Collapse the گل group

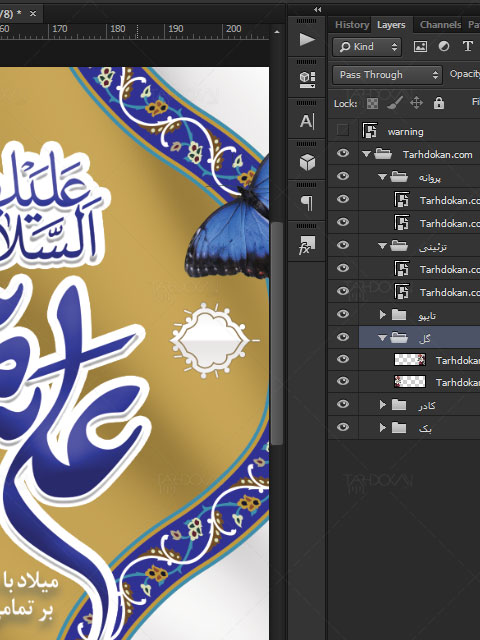382,338
